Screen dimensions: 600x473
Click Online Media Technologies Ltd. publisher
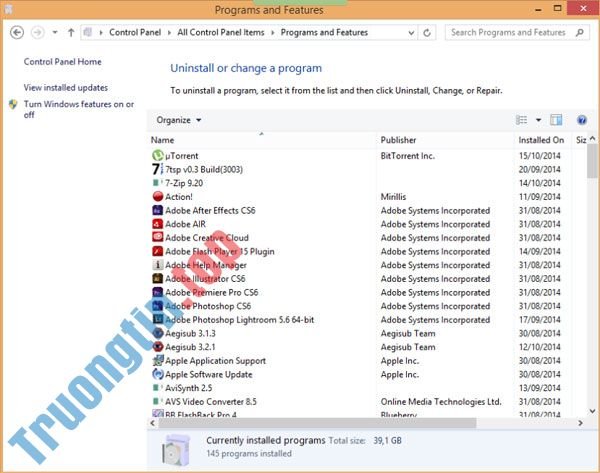[441, 401]
